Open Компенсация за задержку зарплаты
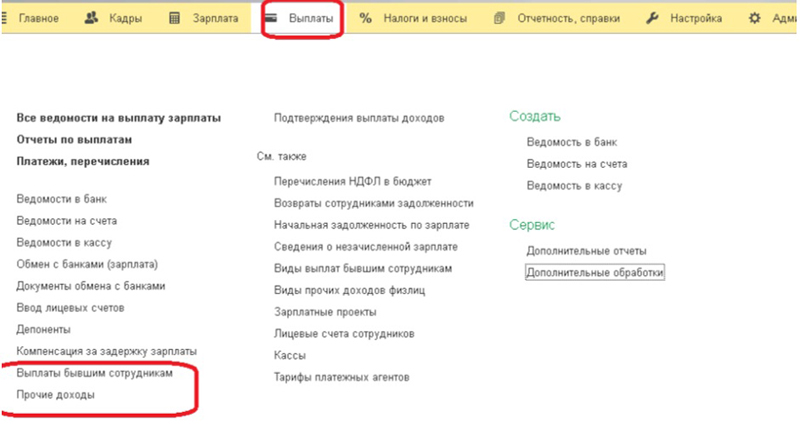Screen dimensions: 800x428 coord(107,351)
